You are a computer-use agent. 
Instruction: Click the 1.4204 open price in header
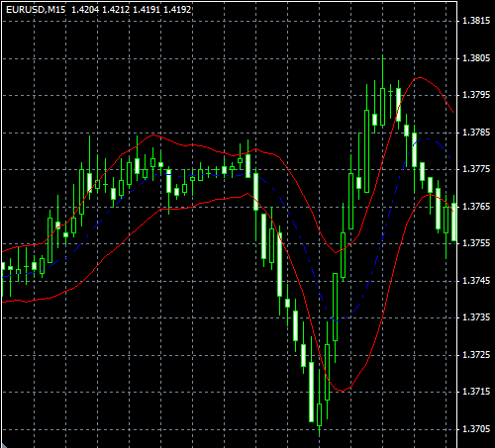85,10
